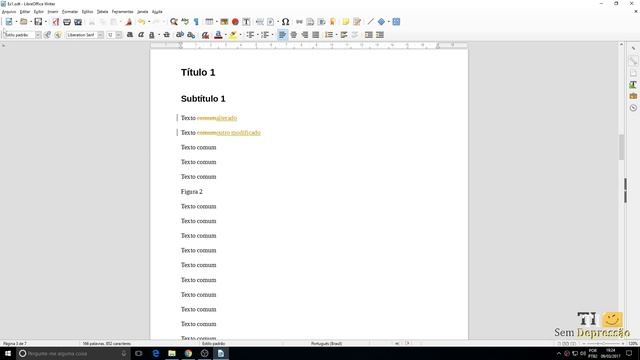This screenshot has height=360, width=640.
Task: Toggle Underline formatting
Action: coord(152,35)
